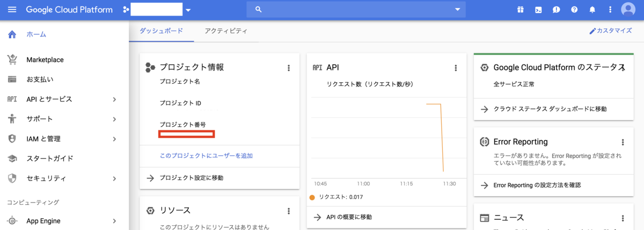
Task: Click the billing card icon
Action: tap(12, 80)
